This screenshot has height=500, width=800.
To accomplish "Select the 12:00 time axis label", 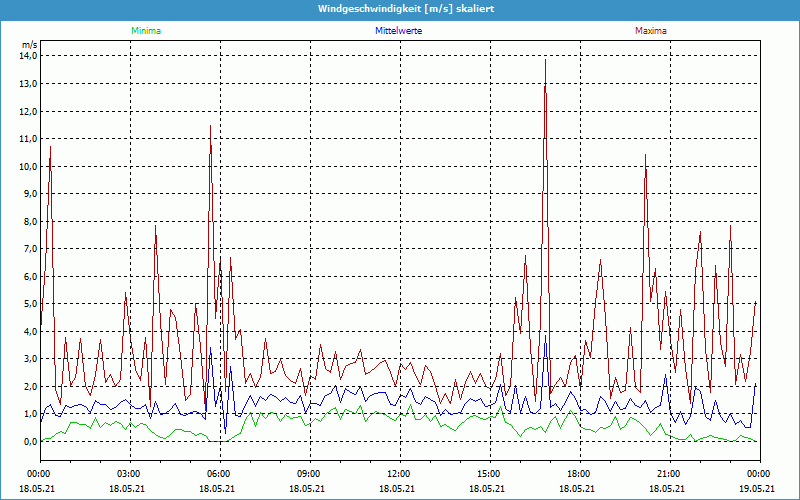I will point(398,473).
